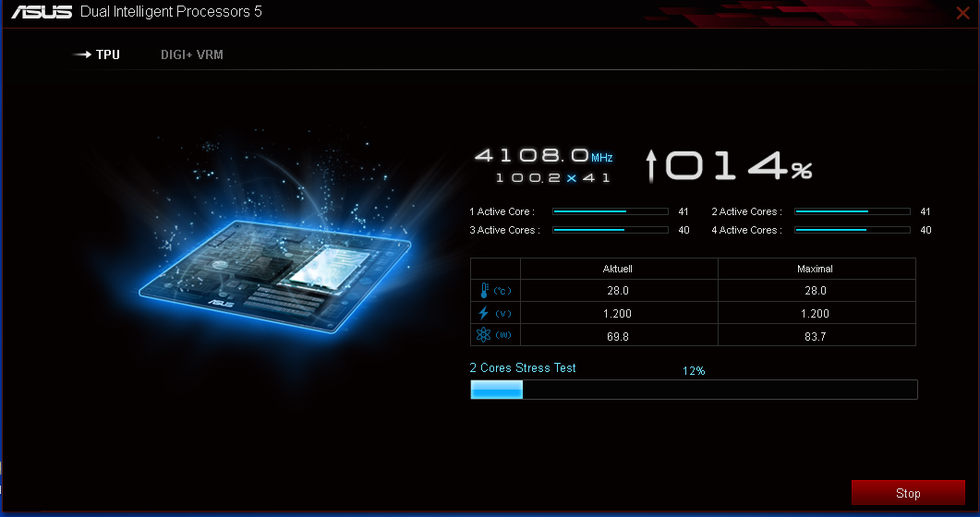This screenshot has height=517, width=980.
Task: Click the 12% progress value
Action: click(694, 371)
